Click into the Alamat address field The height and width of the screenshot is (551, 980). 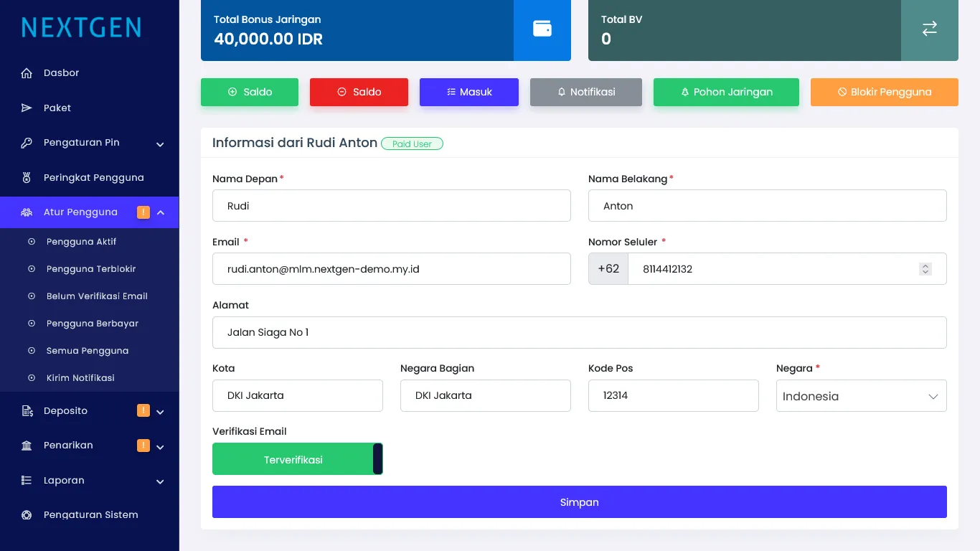click(x=579, y=332)
